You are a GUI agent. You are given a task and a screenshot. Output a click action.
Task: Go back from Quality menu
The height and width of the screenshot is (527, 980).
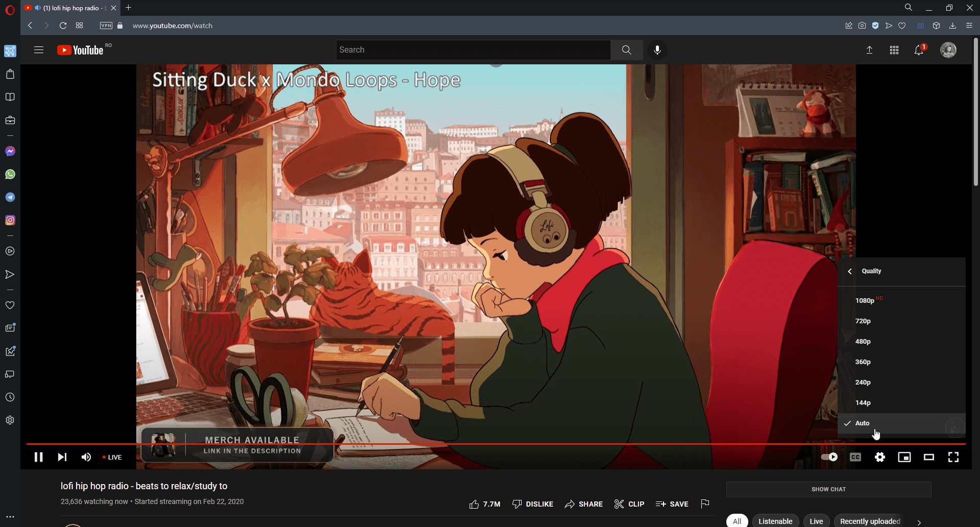(x=850, y=271)
